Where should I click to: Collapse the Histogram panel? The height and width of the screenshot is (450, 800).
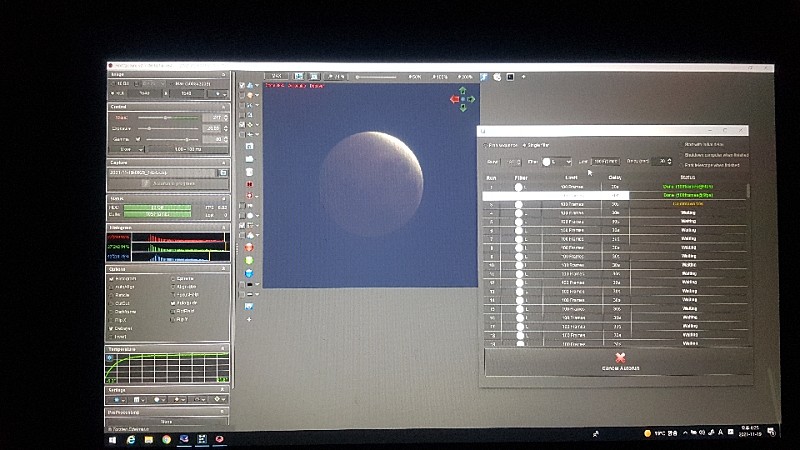pos(223,227)
